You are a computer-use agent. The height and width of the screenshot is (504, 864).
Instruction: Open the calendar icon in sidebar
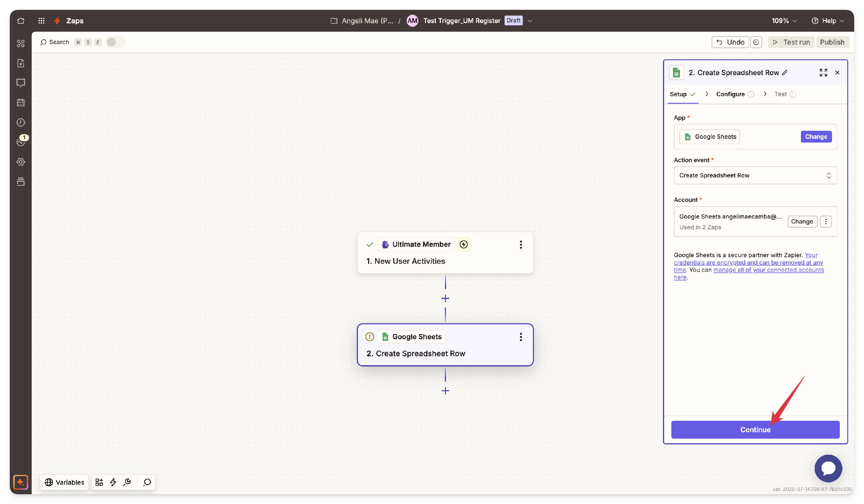[x=20, y=103]
